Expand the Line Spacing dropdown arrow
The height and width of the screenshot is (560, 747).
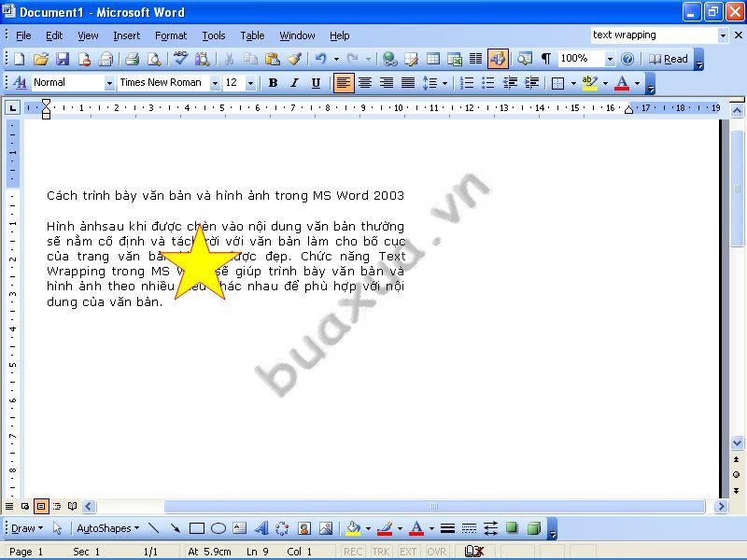445,83
